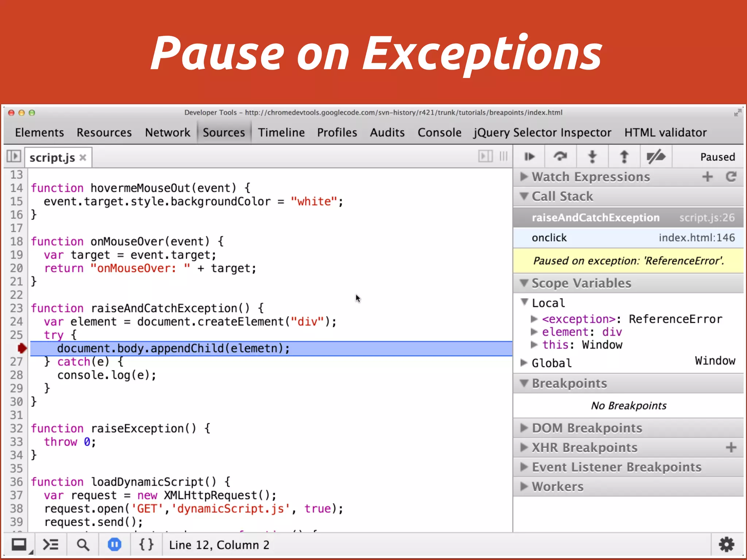Click the editor split columns icon
747x560 pixels.
504,156
